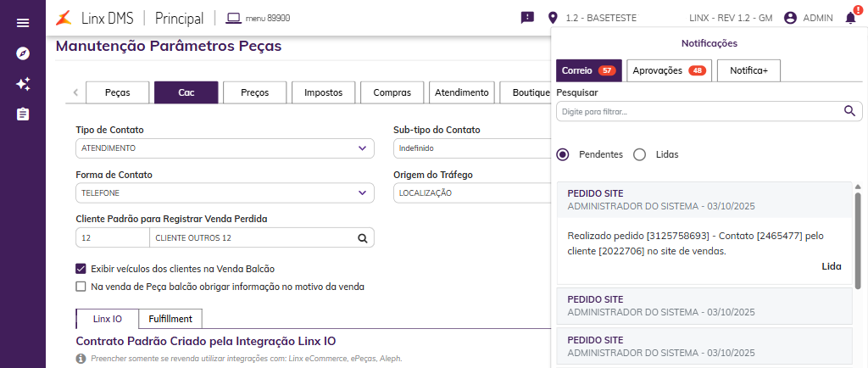Select the Lidas radio button
868x368 pixels.
click(x=639, y=154)
